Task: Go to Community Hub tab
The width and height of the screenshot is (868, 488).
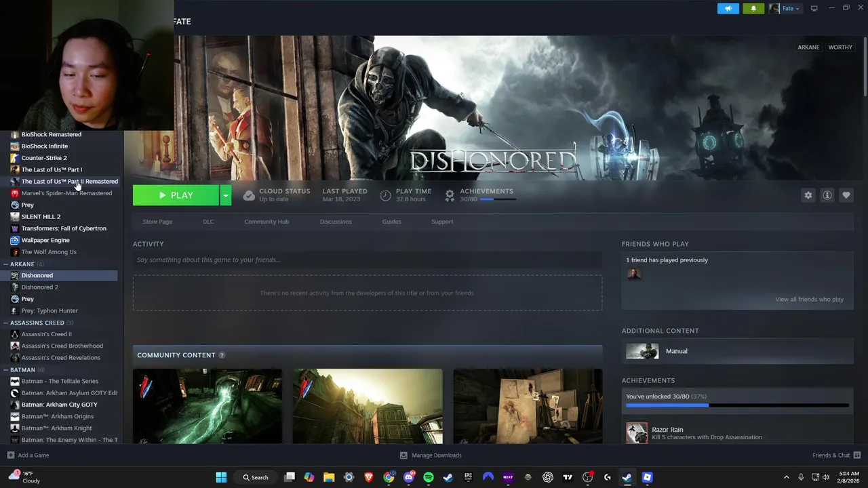Action: tap(267, 222)
